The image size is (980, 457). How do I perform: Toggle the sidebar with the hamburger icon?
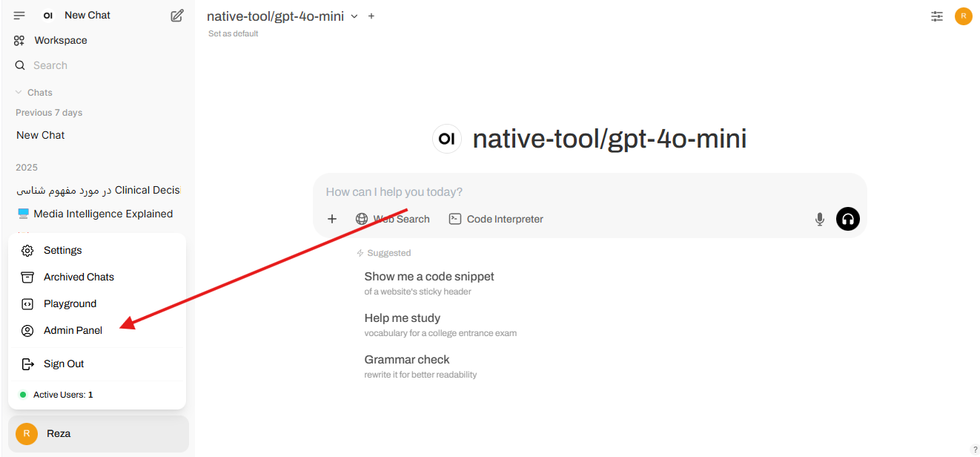[19, 16]
